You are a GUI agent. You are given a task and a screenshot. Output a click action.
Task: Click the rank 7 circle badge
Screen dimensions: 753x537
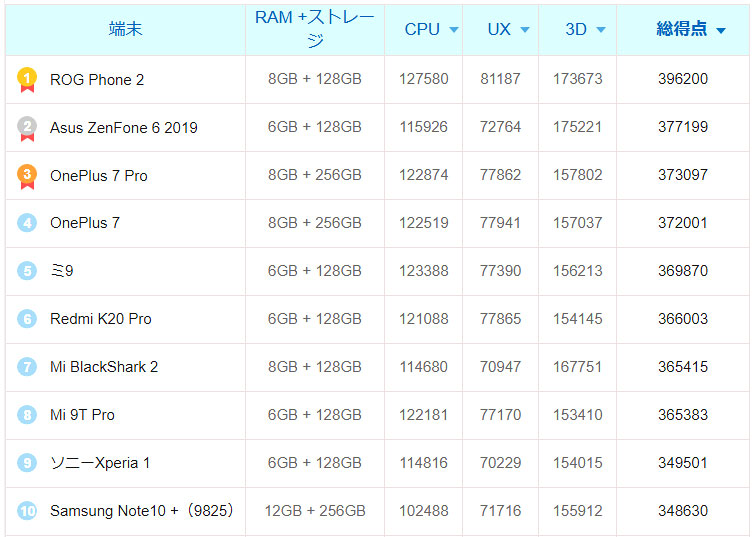[x=27, y=367]
